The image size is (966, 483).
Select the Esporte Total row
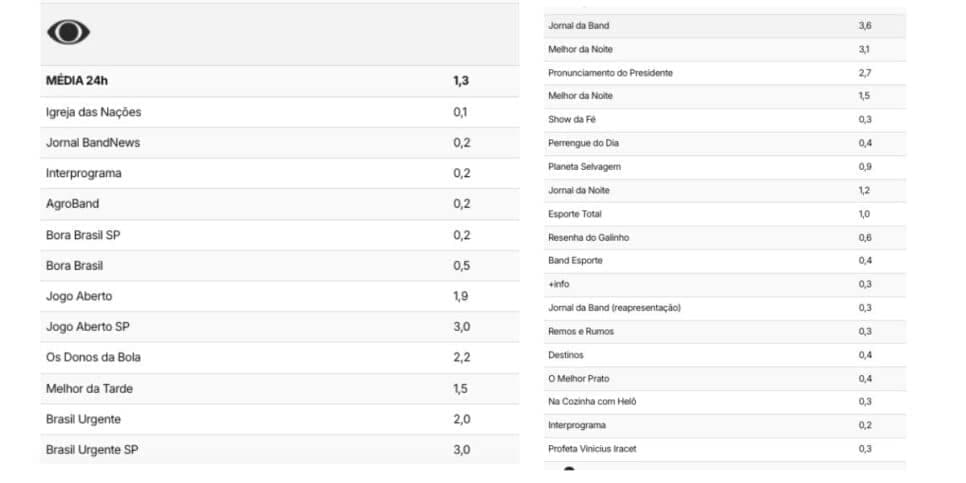[x=725, y=214]
